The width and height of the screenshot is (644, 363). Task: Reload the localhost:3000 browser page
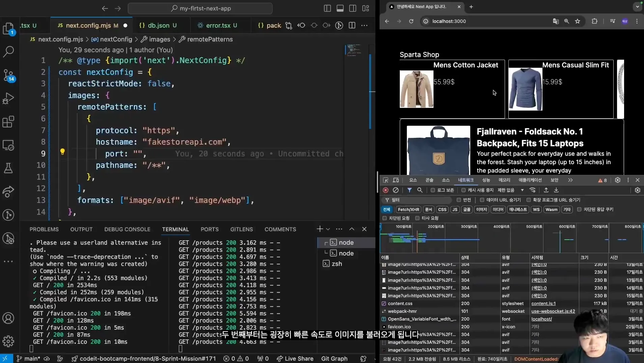[411, 21]
